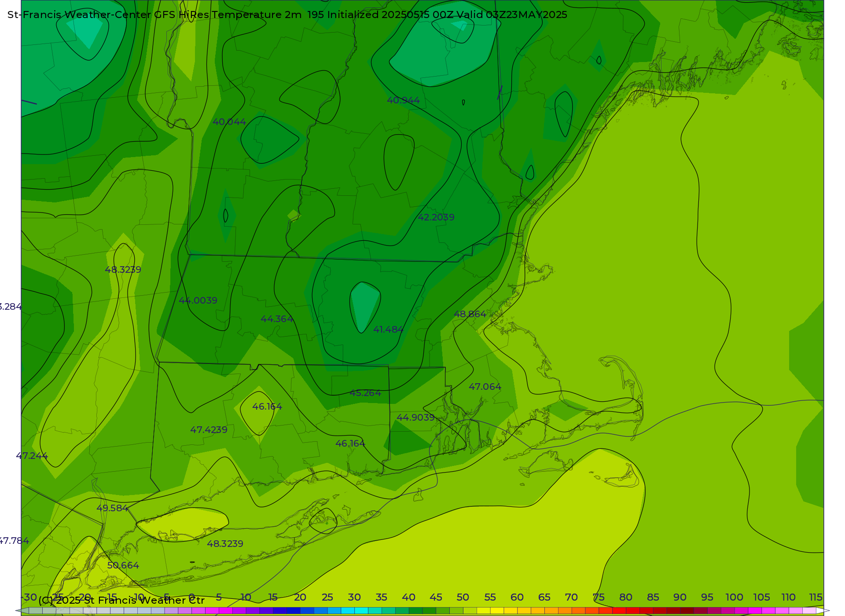Click the 42.2039 temperature reading
Screen dimensions: 845x616
[x=436, y=217]
